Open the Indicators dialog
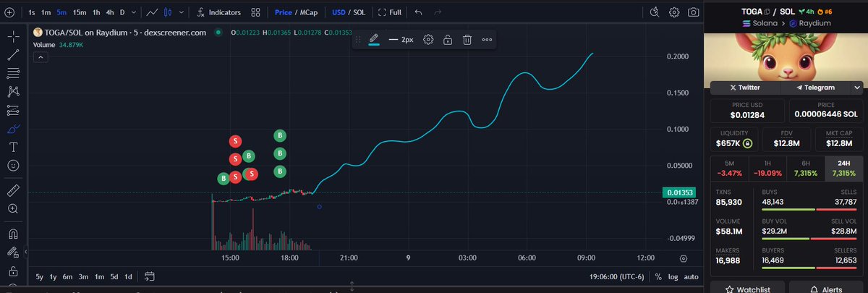This screenshot has height=293, width=868. 218,12
